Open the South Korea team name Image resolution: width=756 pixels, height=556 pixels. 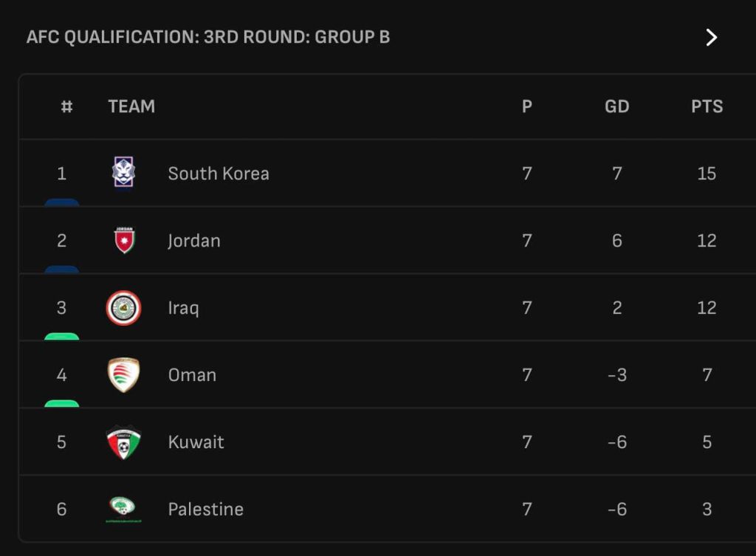click(x=219, y=174)
